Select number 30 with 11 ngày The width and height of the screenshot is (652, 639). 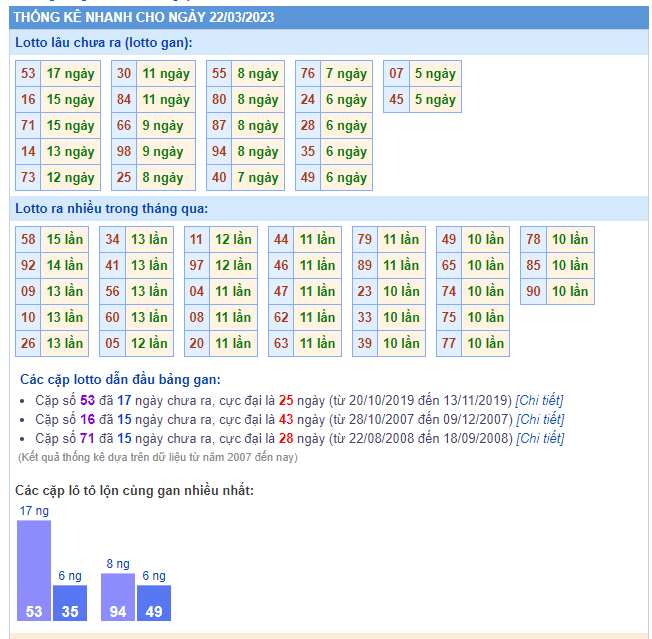coord(124,74)
